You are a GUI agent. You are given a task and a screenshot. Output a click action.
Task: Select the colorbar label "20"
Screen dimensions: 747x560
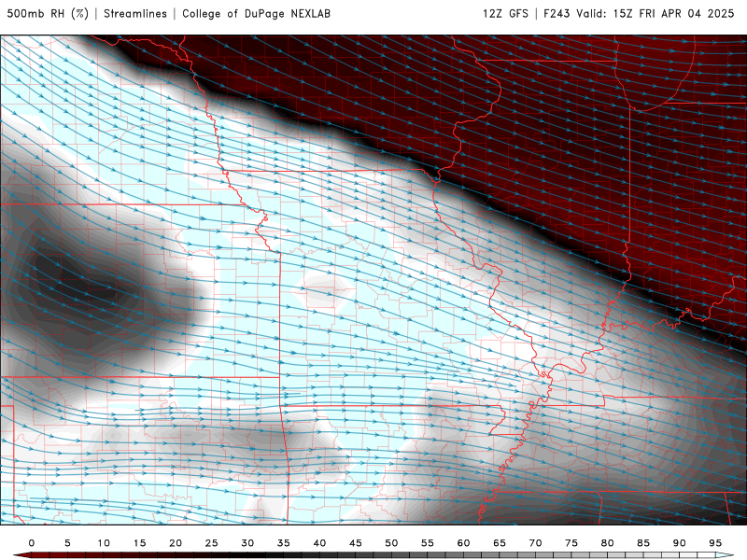pyautogui.click(x=176, y=543)
